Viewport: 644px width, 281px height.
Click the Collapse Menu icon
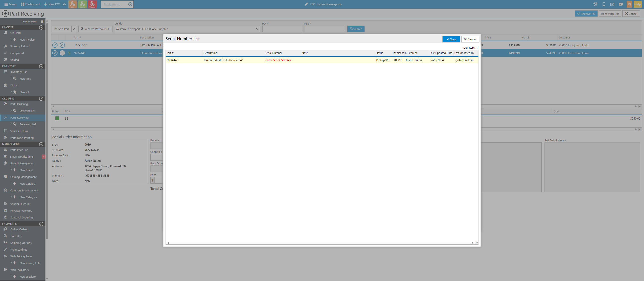pyautogui.click(x=42, y=22)
